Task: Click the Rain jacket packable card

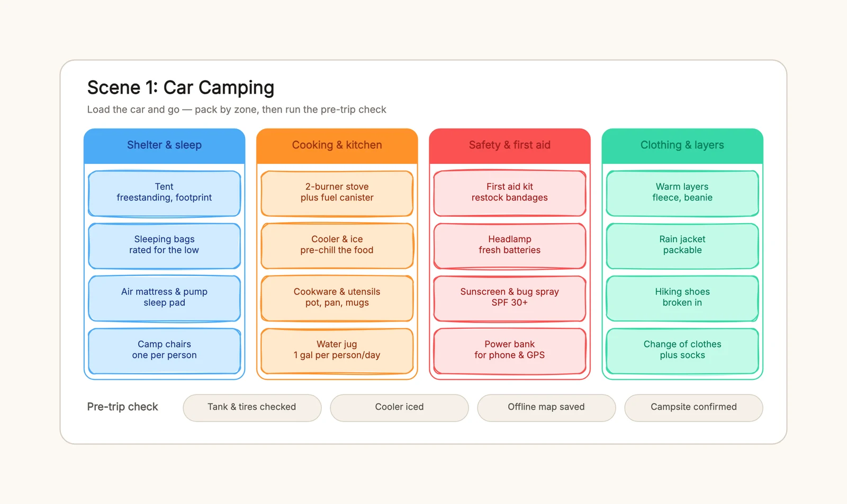Action: click(x=682, y=245)
